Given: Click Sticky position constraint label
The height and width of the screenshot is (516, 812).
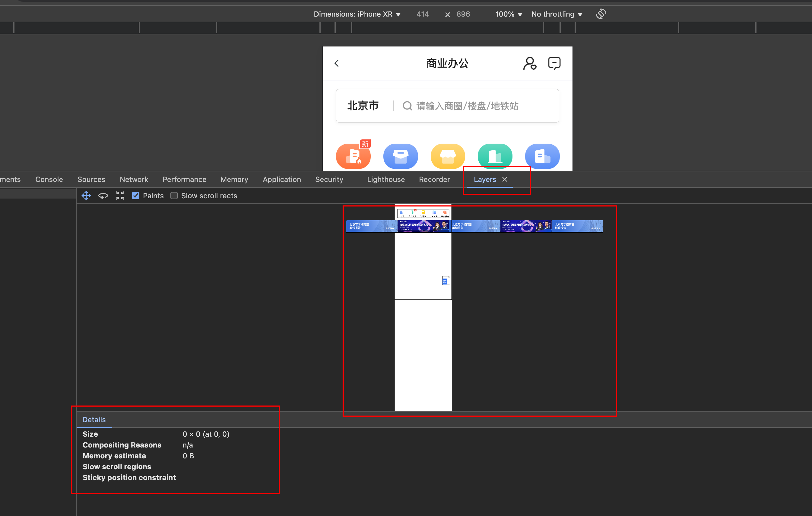Looking at the screenshot, I should coord(129,477).
